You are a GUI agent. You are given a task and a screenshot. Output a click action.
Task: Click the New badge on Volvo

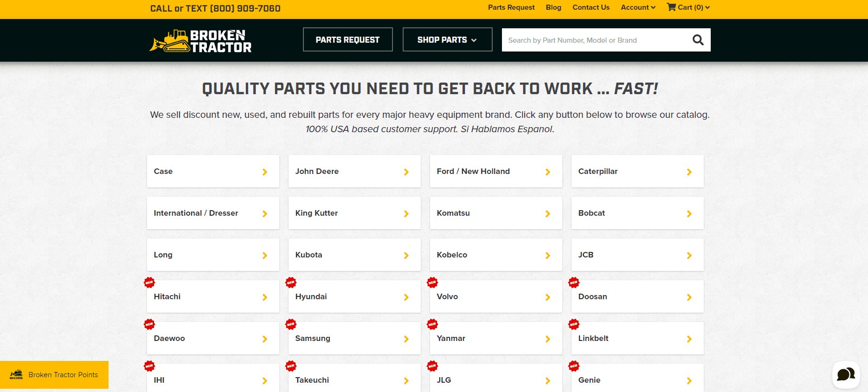click(x=432, y=283)
